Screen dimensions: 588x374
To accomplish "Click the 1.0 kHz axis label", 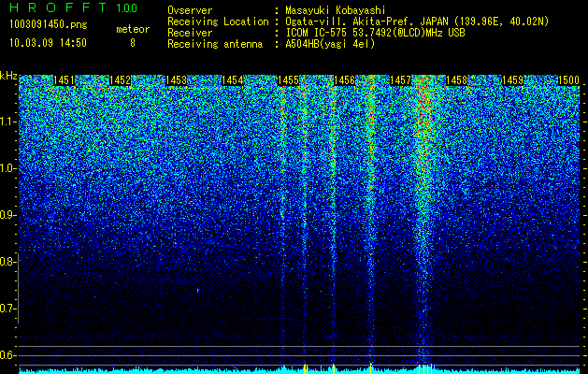I will [x=7, y=168].
